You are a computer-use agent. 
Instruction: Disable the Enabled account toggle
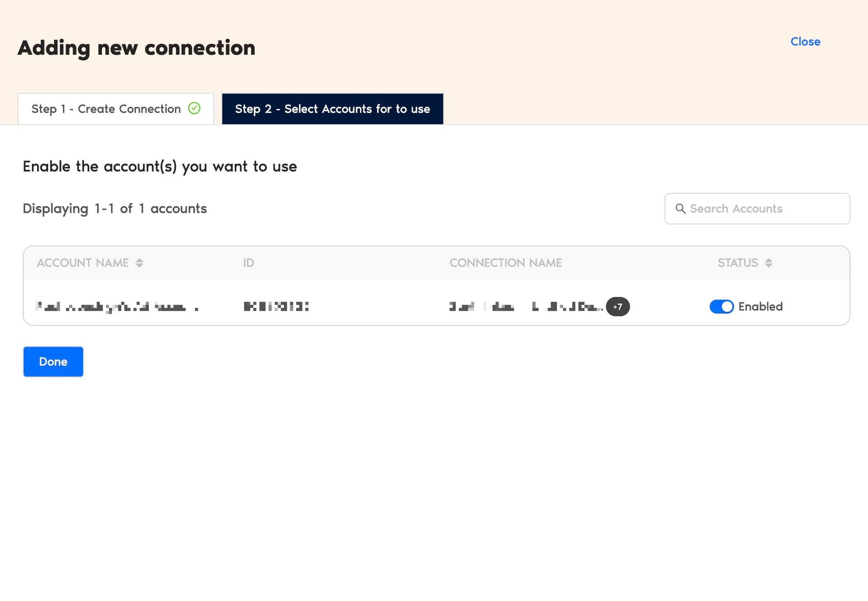(721, 306)
